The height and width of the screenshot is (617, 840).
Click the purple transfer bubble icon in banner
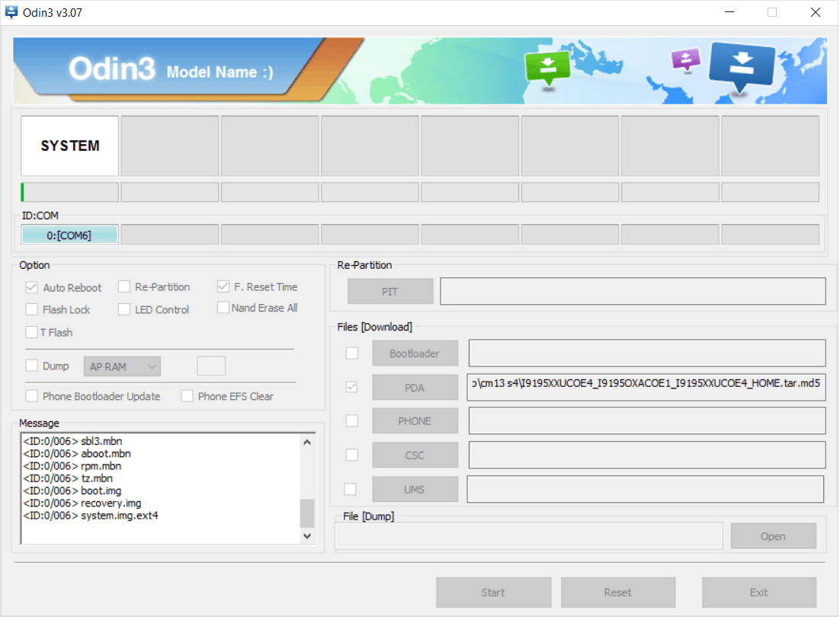point(686,59)
